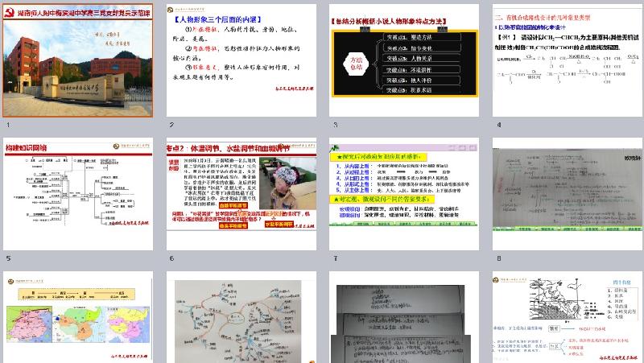
Task: Open slide 10 with the hand-drawn mind map
Action: point(242,319)
